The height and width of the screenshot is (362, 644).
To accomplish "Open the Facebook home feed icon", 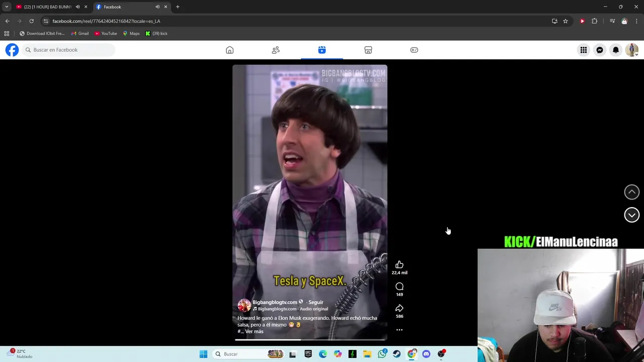I will tap(229, 50).
